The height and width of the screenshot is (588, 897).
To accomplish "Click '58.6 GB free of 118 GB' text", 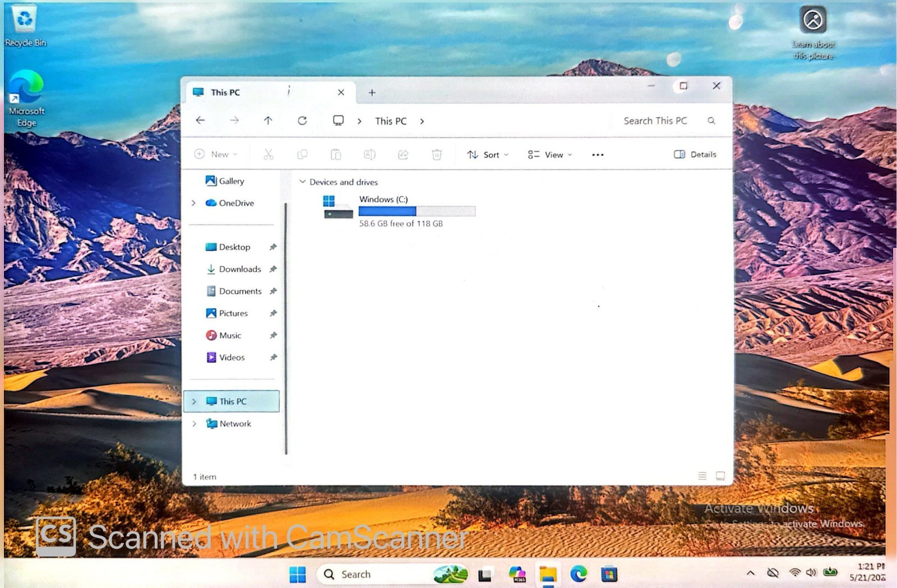I will [401, 224].
